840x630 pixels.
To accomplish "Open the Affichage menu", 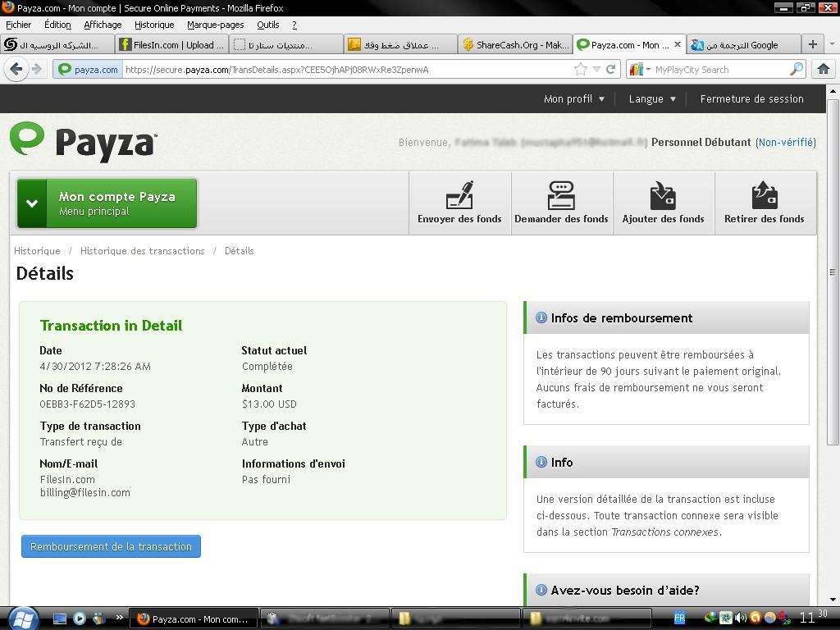I will [103, 25].
